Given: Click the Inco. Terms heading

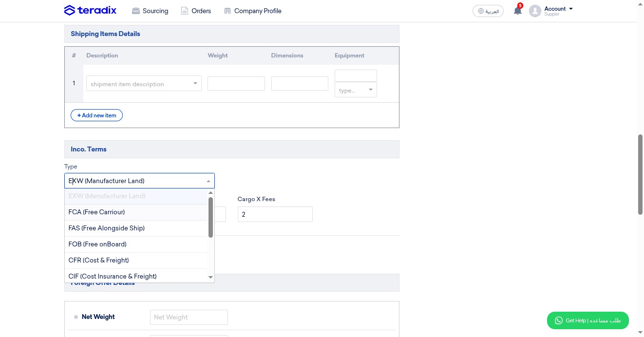Looking at the screenshot, I should point(89,150).
